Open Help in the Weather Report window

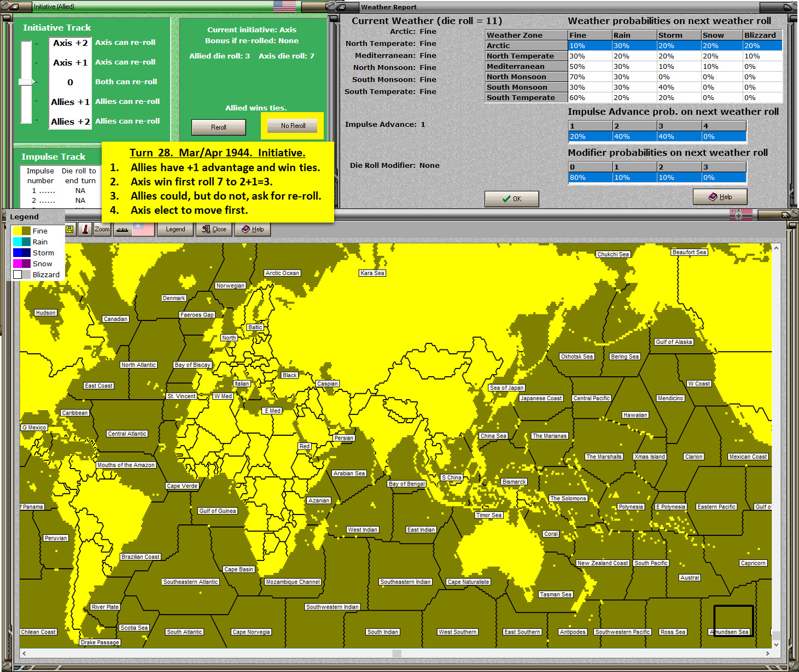point(720,197)
